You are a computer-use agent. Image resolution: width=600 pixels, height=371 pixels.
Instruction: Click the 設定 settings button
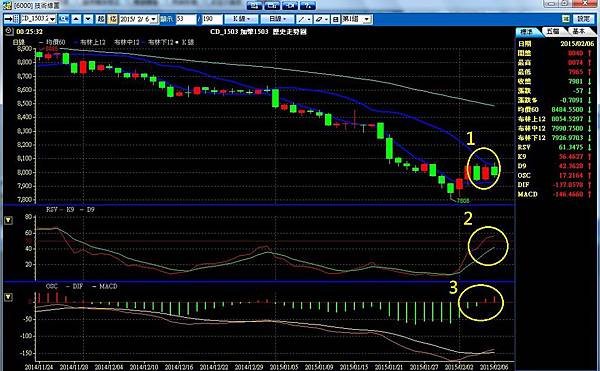(x=583, y=19)
